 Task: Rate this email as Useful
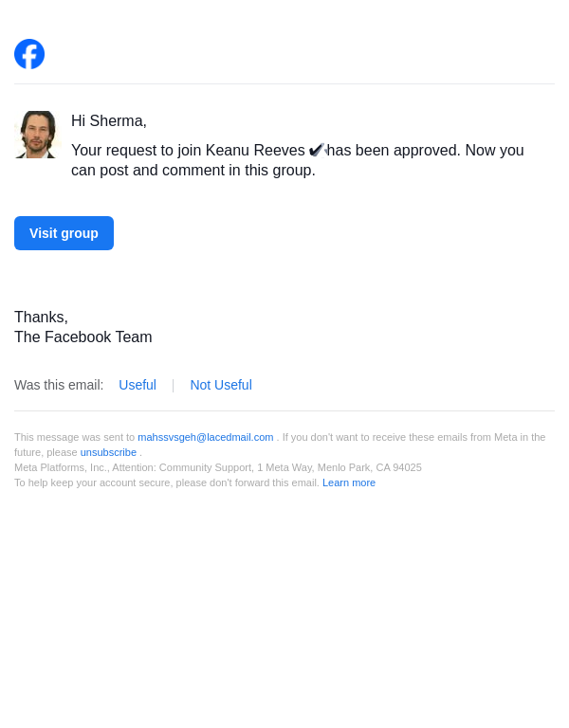coord(138,385)
